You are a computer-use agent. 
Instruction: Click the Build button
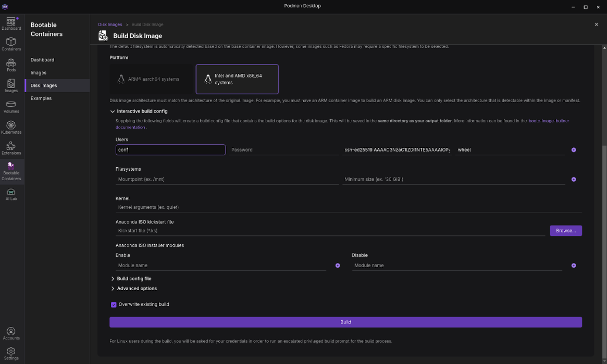(x=345, y=322)
